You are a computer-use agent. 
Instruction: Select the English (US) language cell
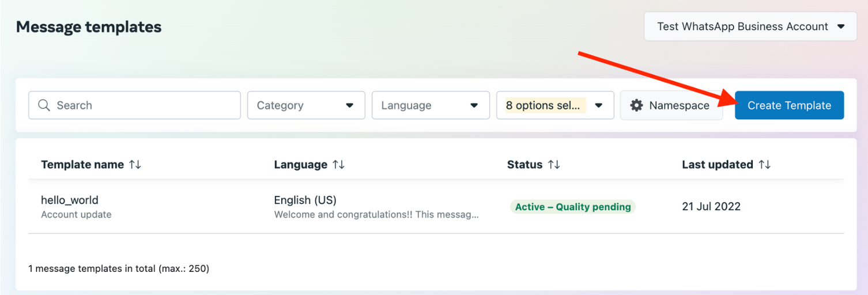coord(305,201)
